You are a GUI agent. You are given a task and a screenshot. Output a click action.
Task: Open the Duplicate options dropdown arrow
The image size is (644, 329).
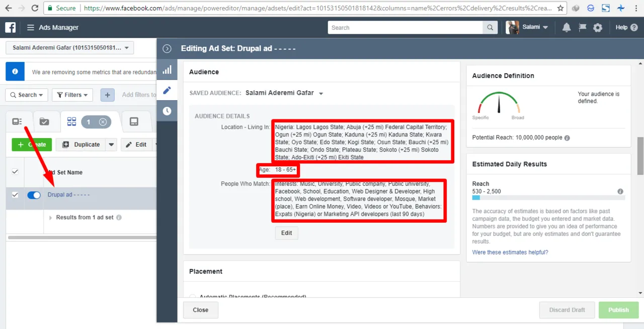point(111,145)
